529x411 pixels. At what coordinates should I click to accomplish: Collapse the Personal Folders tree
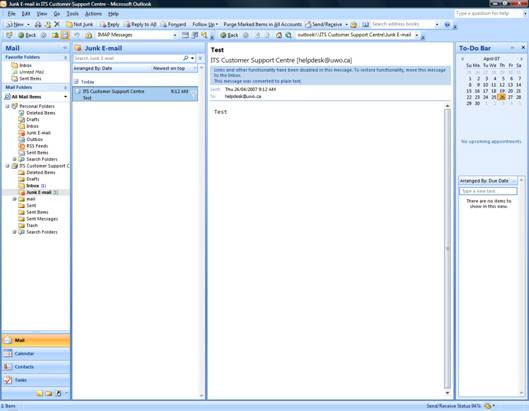7,106
